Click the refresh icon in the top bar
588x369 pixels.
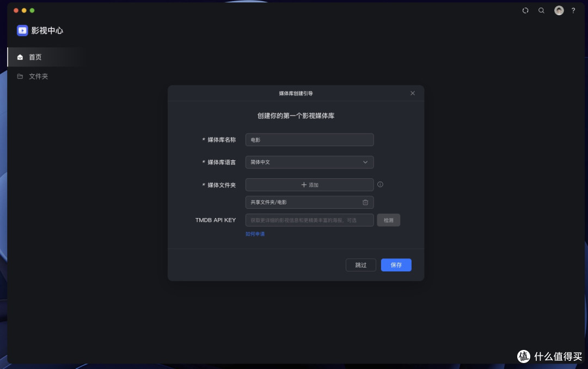[525, 10]
